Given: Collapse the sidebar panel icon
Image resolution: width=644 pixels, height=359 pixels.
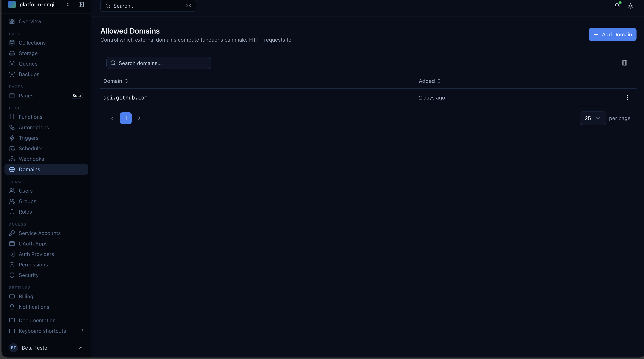Looking at the screenshot, I should tap(81, 5).
